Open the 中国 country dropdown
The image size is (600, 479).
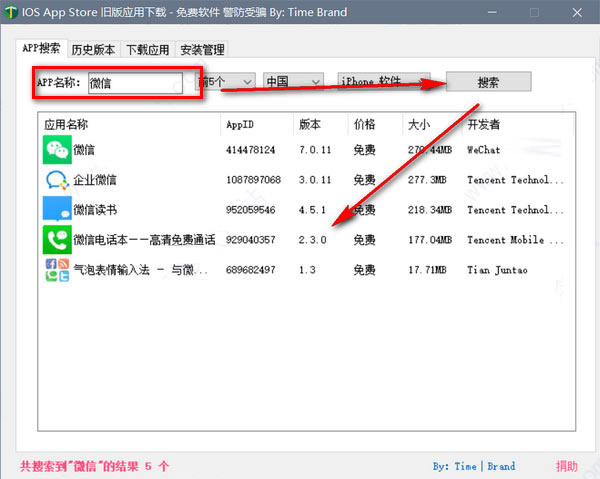pyautogui.click(x=293, y=82)
